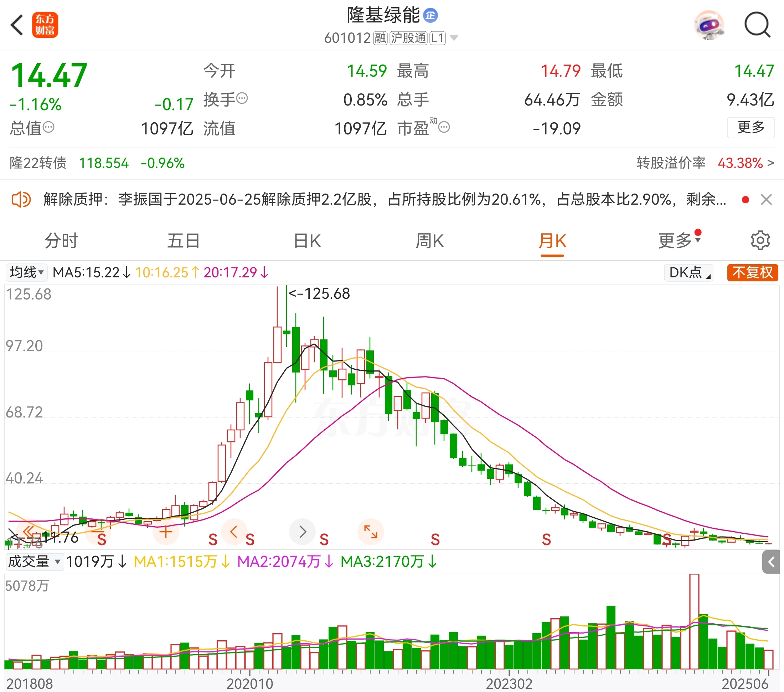This screenshot has width=784, height=692.
Task: Open chart settings gear icon
Action: [760, 241]
